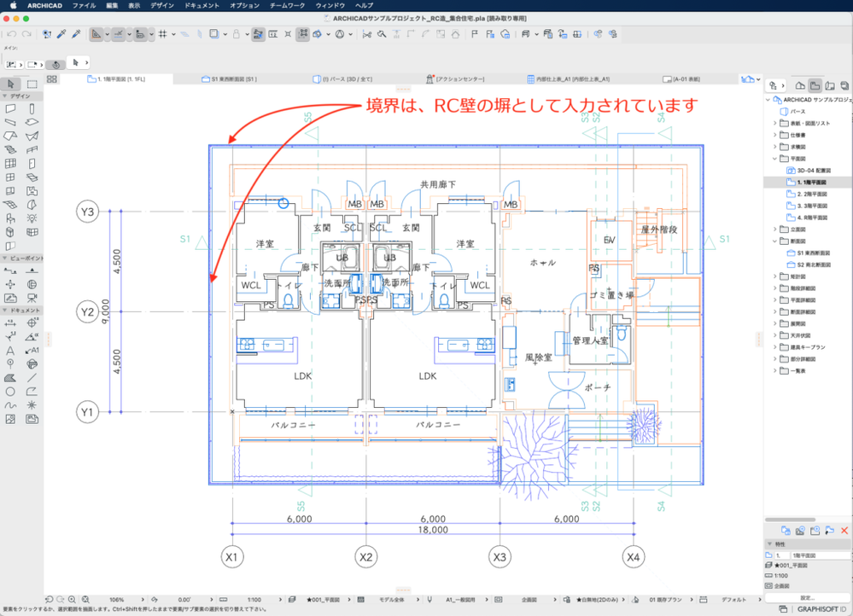Viewport: 853px width, 616px height.
Task: Toggle grid snap in the toolbar
Action: 162,34
